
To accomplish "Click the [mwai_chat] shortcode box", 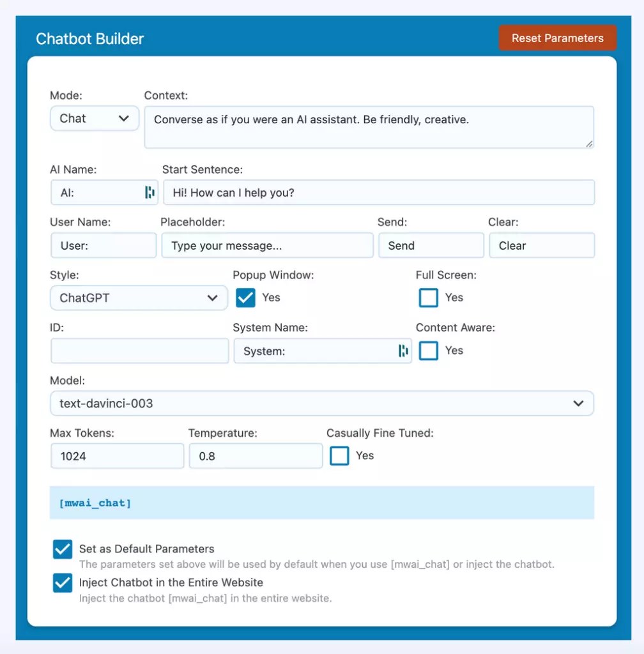I will pos(322,503).
